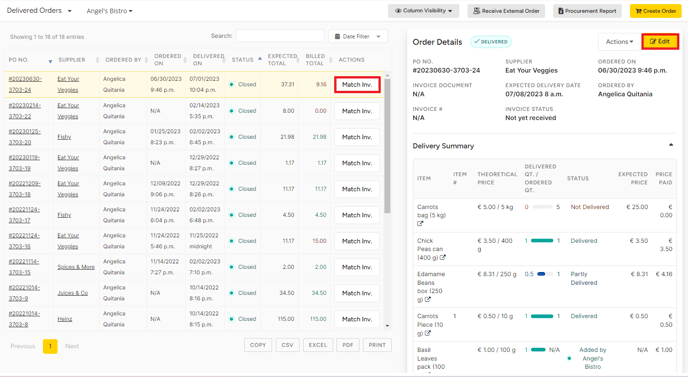The image size is (688, 377).
Task: Collapse the Delivery Summary section
Action: pos(671,145)
